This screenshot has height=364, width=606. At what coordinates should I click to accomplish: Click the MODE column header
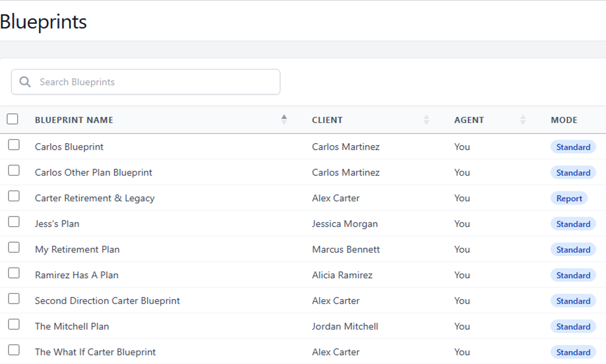(x=564, y=120)
